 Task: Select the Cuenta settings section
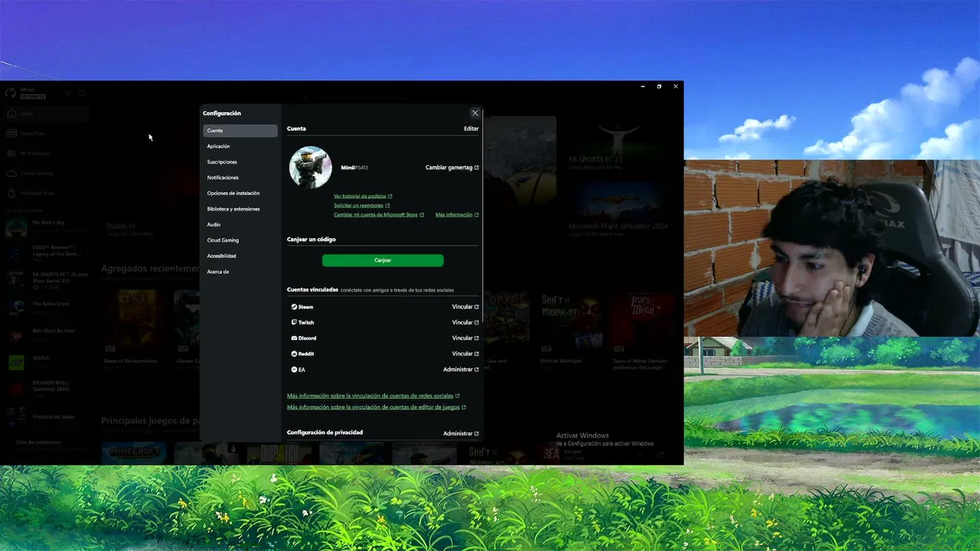click(x=240, y=131)
